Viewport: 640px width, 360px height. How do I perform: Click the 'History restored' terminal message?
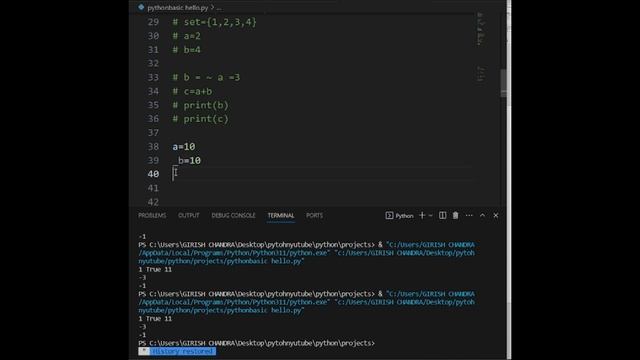[182, 351]
